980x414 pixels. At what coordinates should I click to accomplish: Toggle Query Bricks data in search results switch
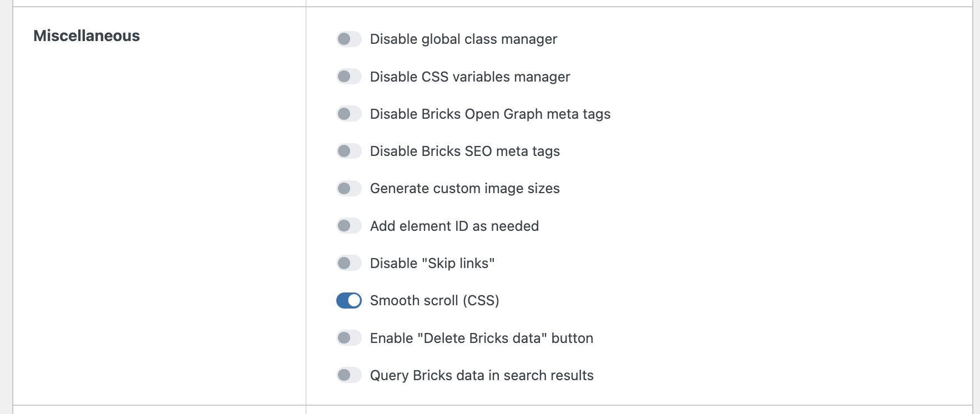click(x=348, y=375)
